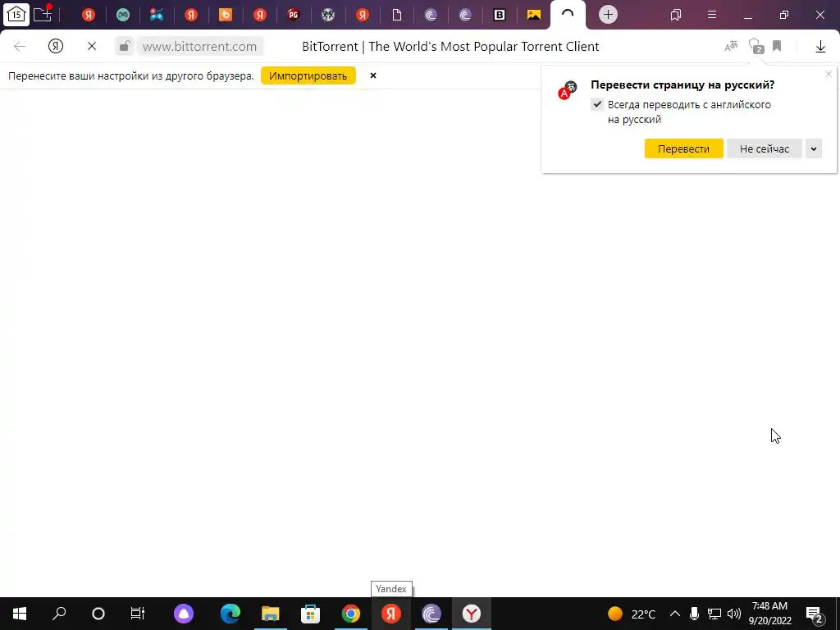Switch to the orange 'b' icon tab
The height and width of the screenshot is (630, 840).
click(226, 15)
